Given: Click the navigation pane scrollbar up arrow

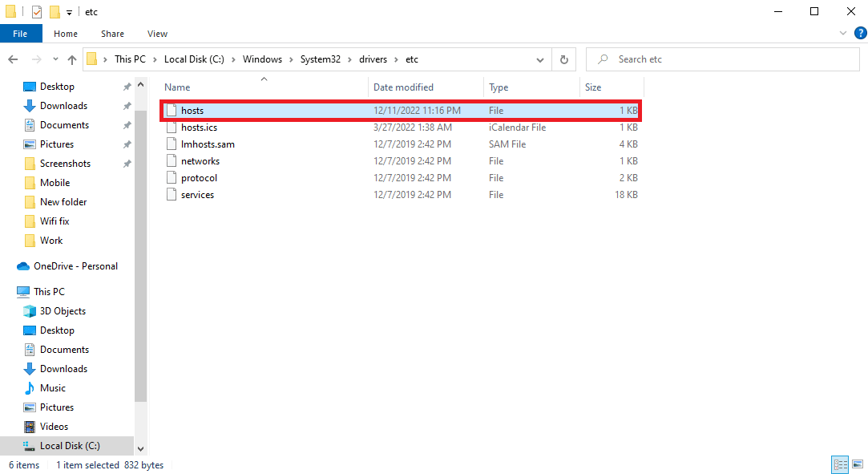Looking at the screenshot, I should point(140,85).
